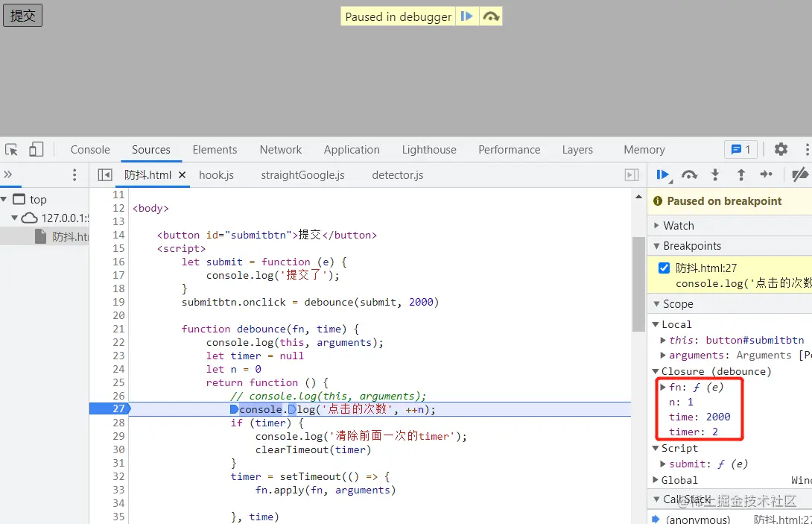The image size is (812, 524).
Task: Open the detector.js file tab
Action: [397, 175]
